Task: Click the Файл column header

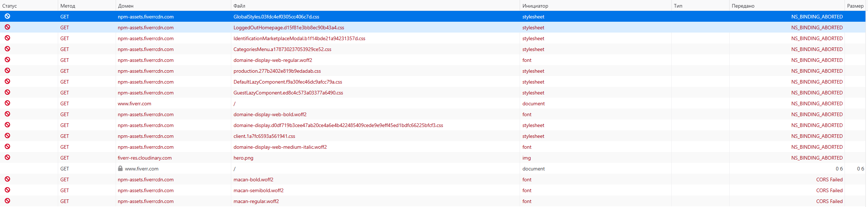Action: click(x=239, y=6)
